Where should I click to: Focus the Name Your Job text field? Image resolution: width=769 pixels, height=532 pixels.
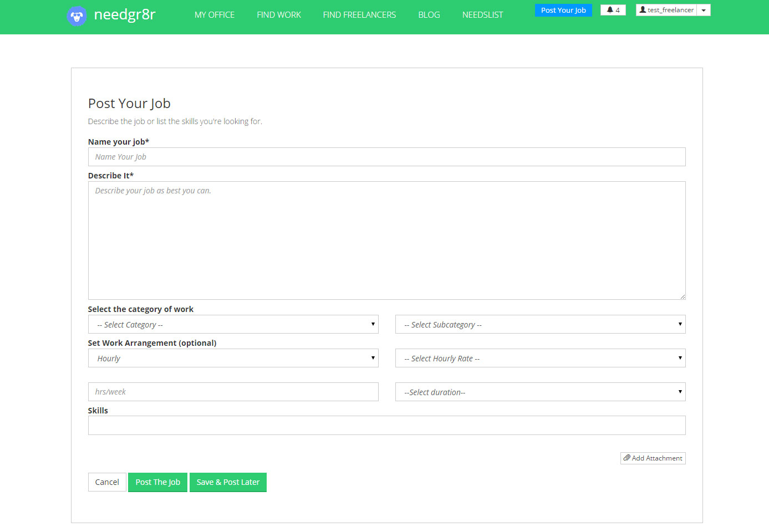386,157
